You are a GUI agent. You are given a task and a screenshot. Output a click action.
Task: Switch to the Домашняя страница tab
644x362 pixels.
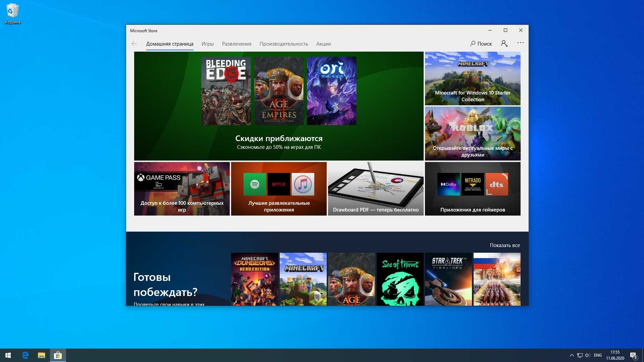(170, 44)
